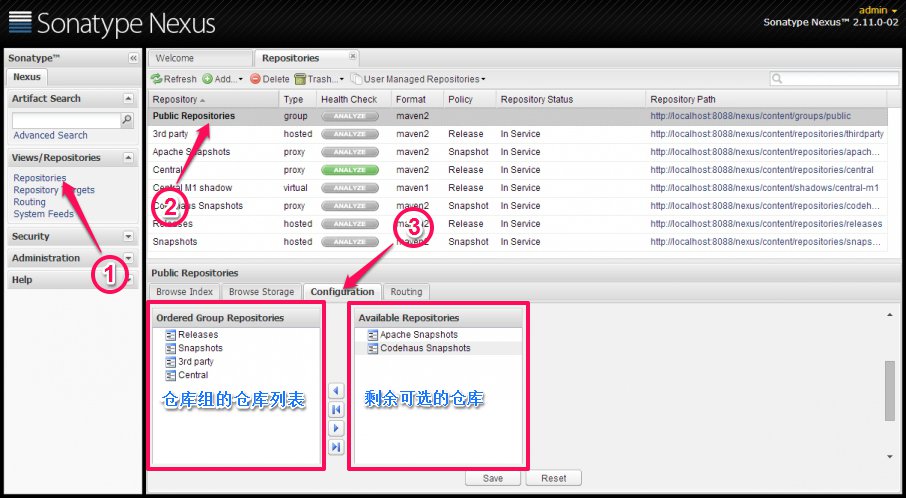Select the Apache Snapshots repository row
906x498 pixels.
(x=518, y=152)
